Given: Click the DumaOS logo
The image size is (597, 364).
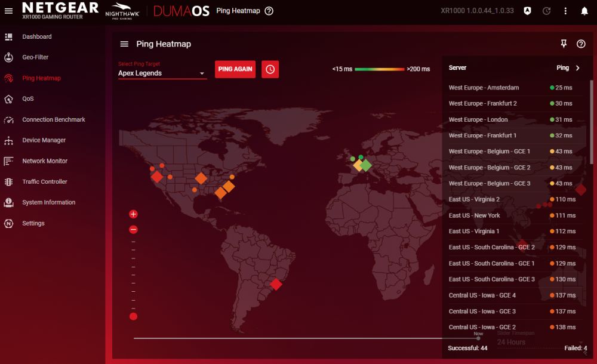Looking at the screenshot, I should pos(181,11).
